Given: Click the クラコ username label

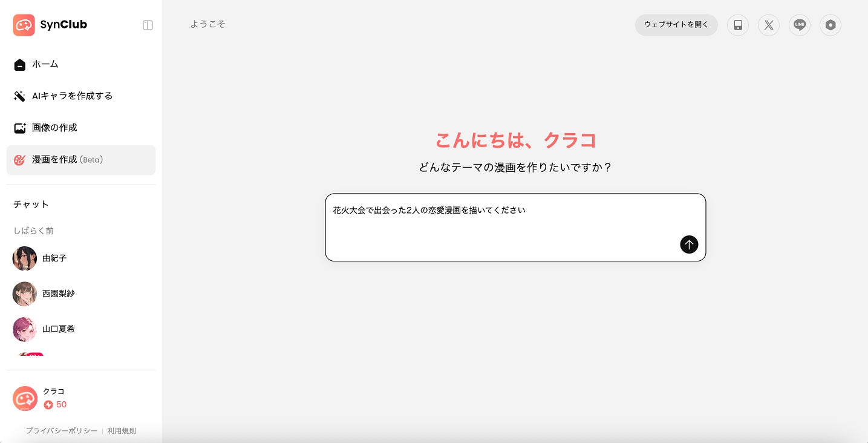Looking at the screenshot, I should point(54,392).
